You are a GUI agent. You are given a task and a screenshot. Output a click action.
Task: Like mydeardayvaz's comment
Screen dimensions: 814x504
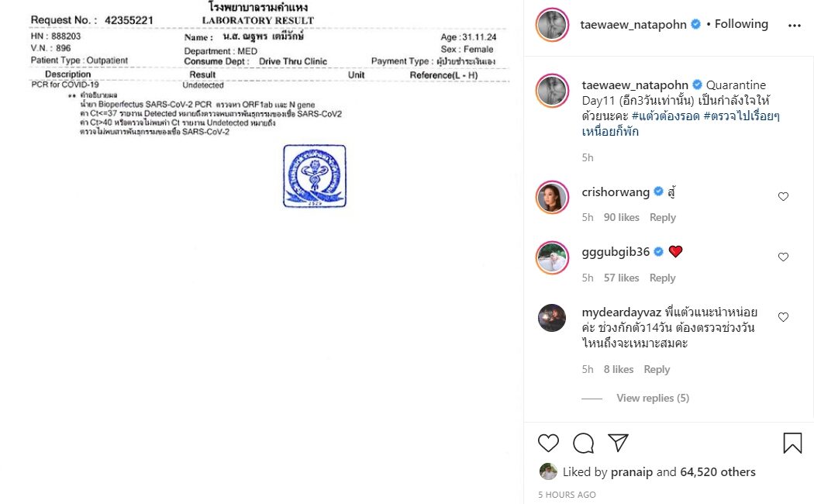pyautogui.click(x=783, y=317)
